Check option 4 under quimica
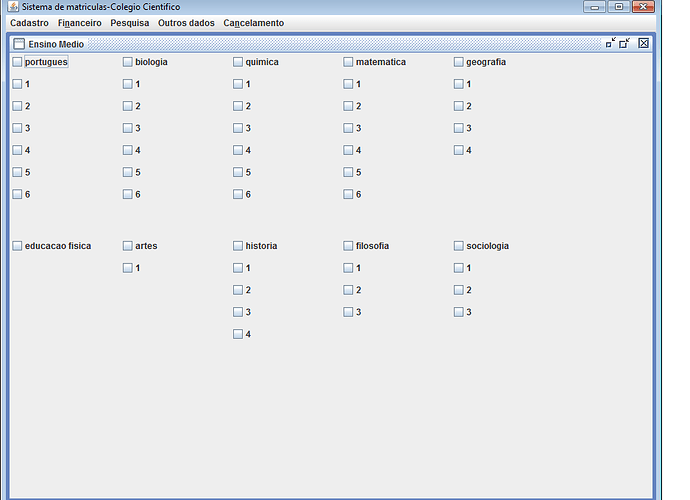Screen dimensions: 690x500 (242, 150)
